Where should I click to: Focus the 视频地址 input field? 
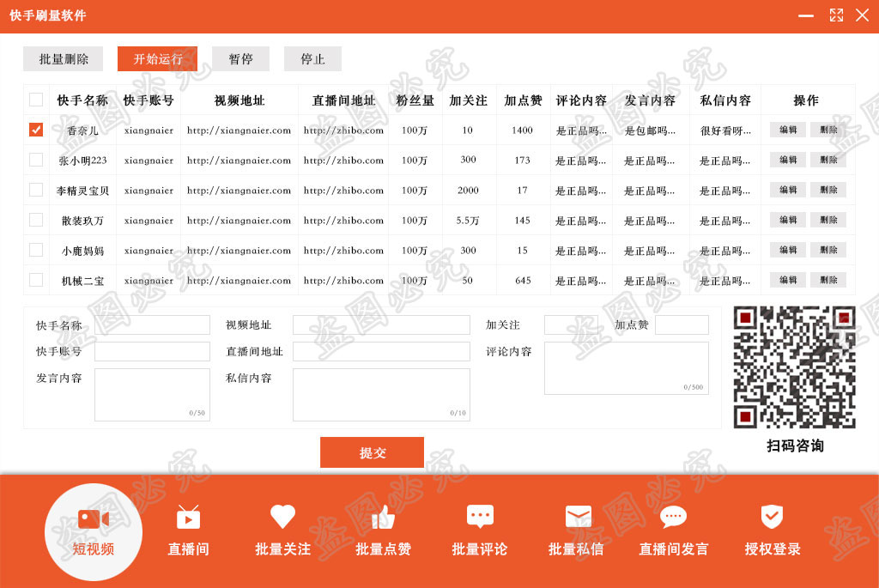[381, 324]
